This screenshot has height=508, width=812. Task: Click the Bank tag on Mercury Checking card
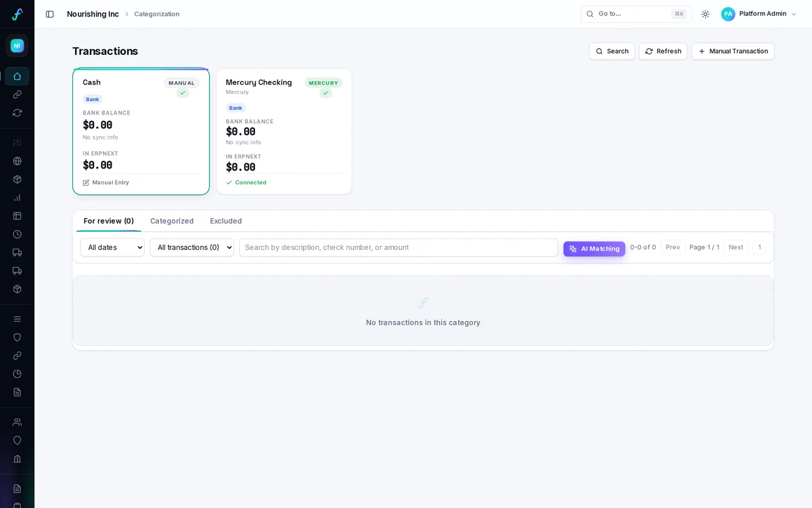(x=235, y=108)
